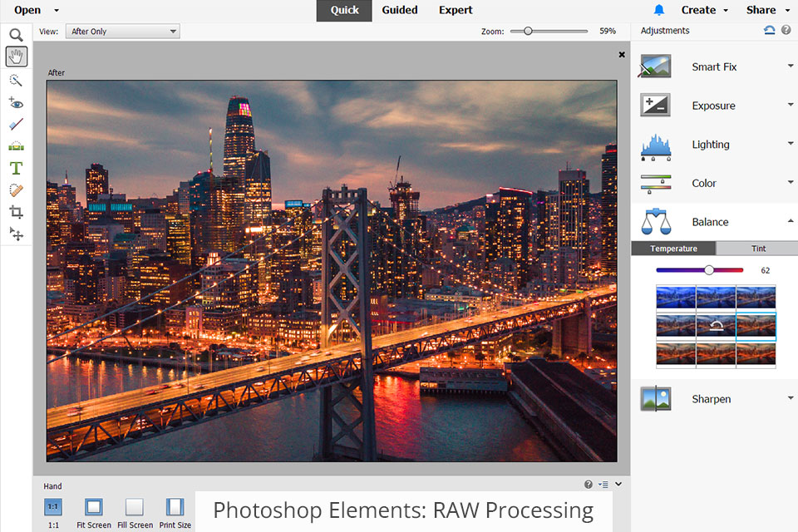This screenshot has width=798, height=532.
Task: Click the Sharpen picture icon
Action: [656, 399]
